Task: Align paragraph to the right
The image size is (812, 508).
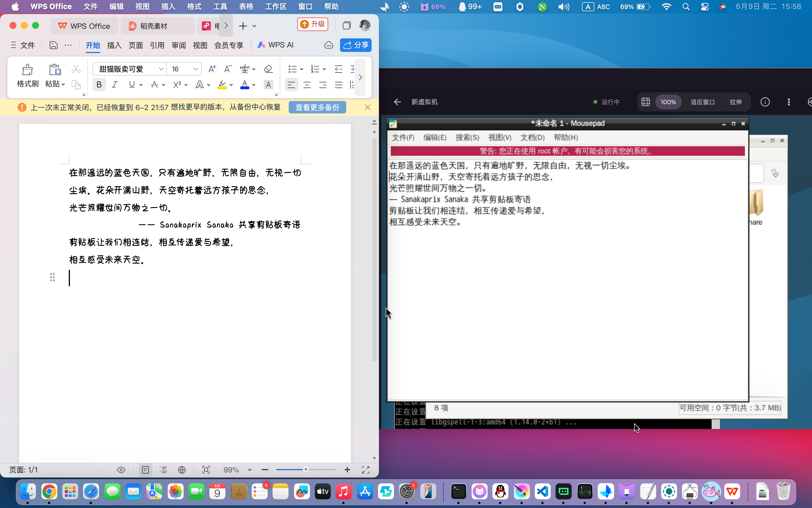Action: (323, 85)
